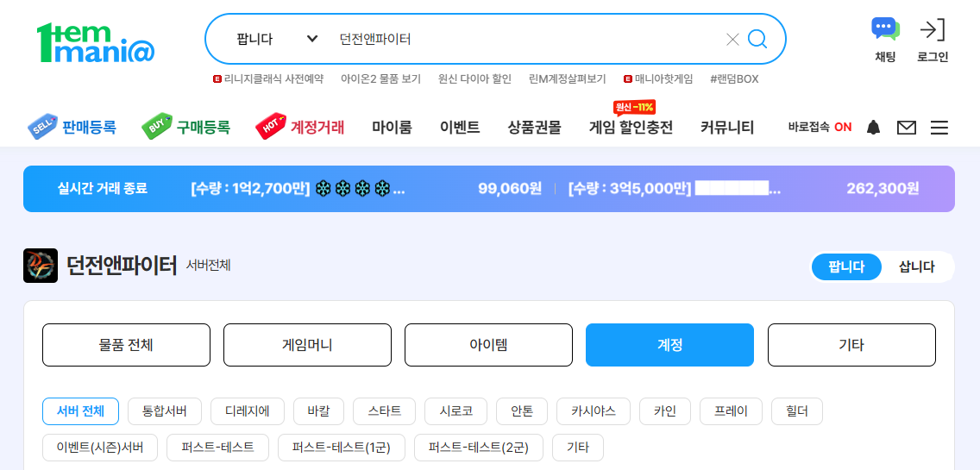Open the mail envelope icon
980x470 pixels.
[907, 128]
